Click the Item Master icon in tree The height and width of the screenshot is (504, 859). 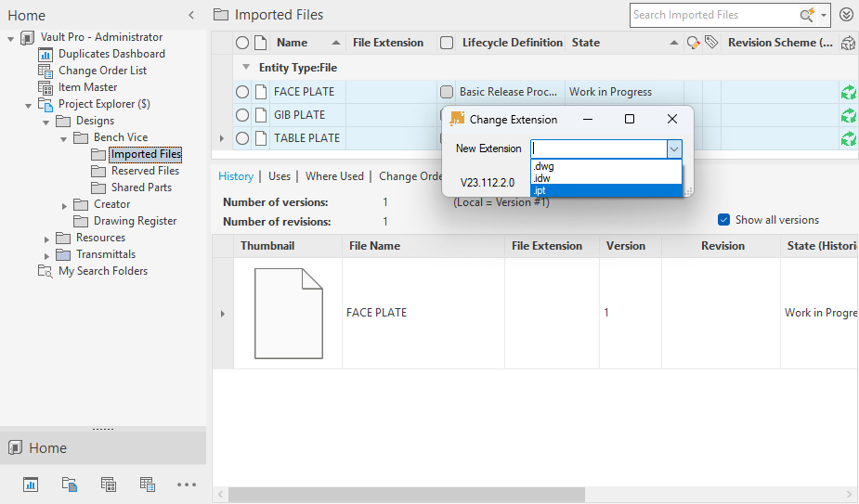click(x=46, y=87)
